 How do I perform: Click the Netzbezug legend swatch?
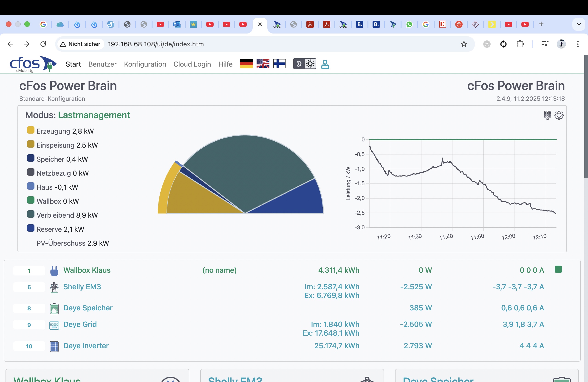click(31, 172)
